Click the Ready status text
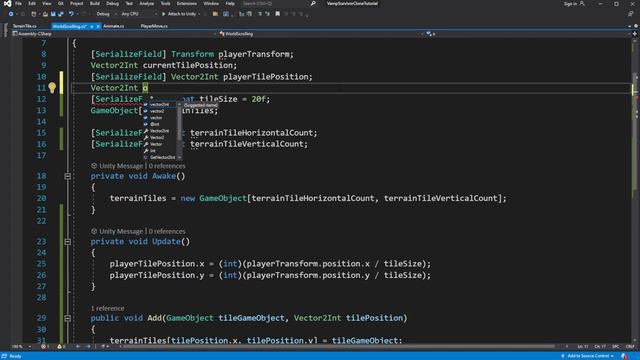The width and height of the screenshot is (640, 360). click(x=15, y=356)
